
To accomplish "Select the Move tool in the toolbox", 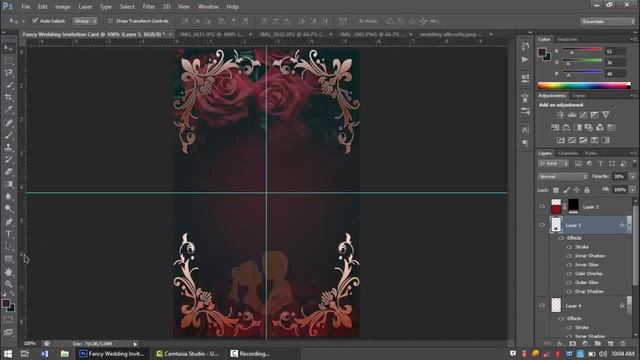I will pyautogui.click(x=9, y=48).
